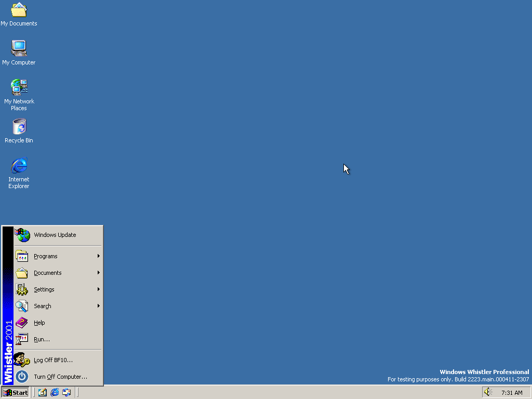Select the Recycle Bin desktop icon
The image size is (532, 399).
[19, 131]
